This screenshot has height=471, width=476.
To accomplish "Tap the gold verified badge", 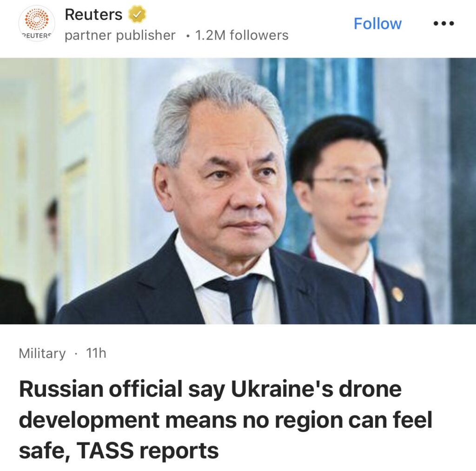I will [x=137, y=14].
